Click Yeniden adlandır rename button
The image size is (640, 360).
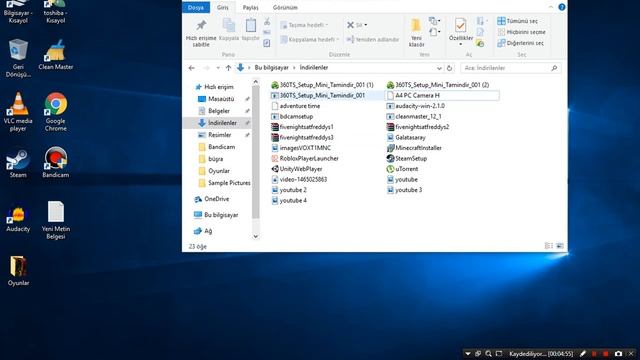coord(373,40)
